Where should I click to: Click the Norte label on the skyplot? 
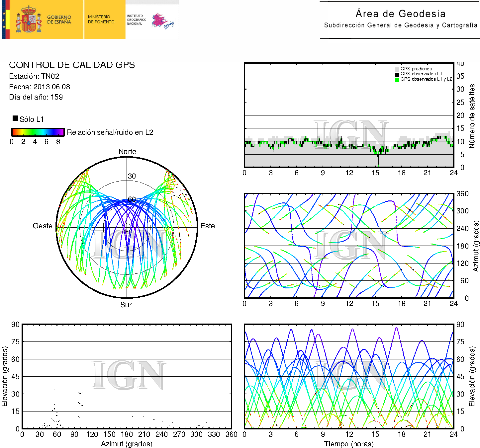click(x=127, y=152)
